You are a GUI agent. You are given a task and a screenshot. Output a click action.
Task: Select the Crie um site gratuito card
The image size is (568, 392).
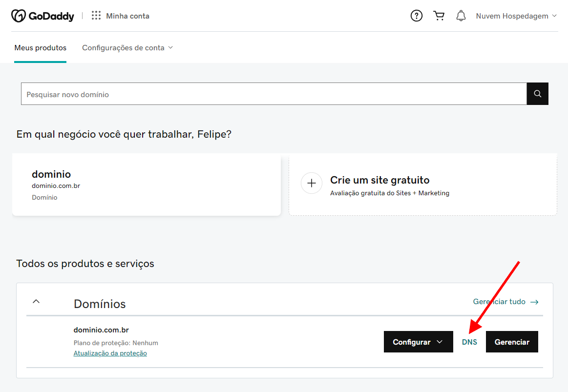pyautogui.click(x=423, y=185)
